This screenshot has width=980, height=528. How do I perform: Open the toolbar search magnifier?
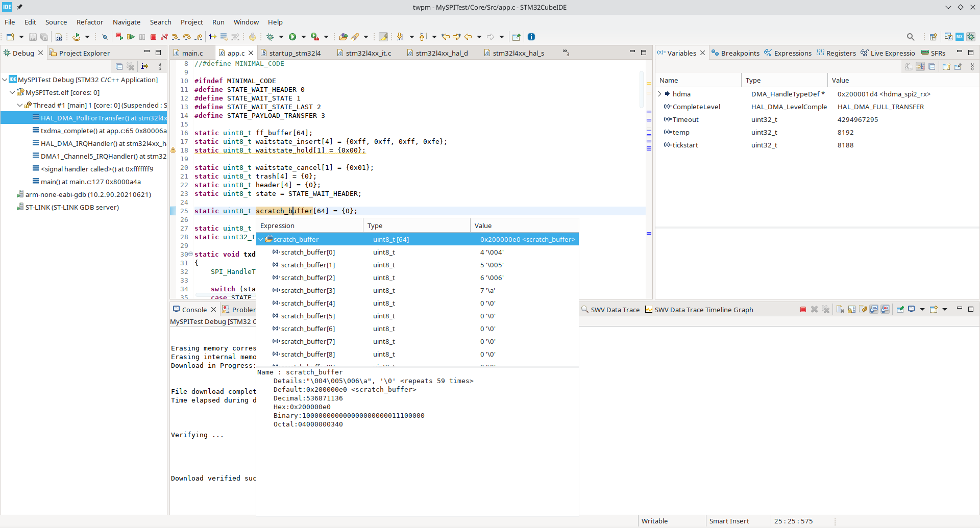pos(910,37)
